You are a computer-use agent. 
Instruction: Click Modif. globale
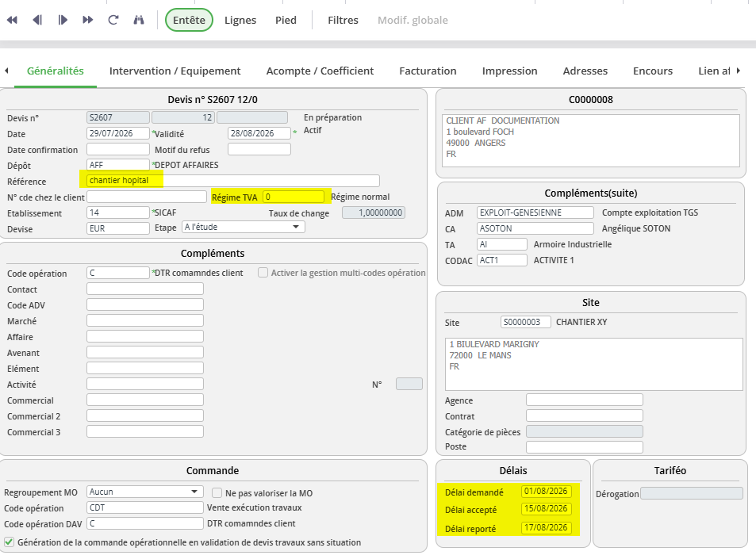[x=413, y=21]
